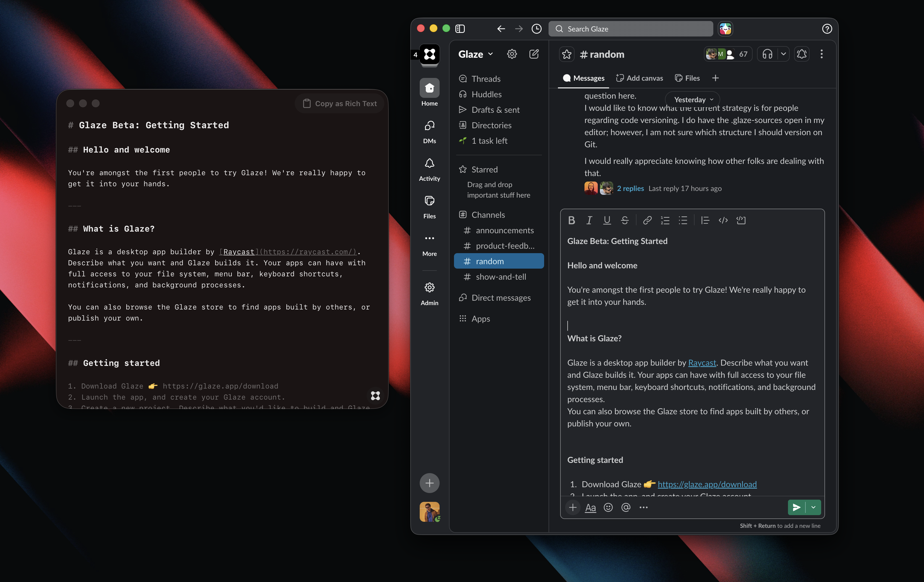The image size is (924, 582).
Task: Click the ordered list icon
Action: pyautogui.click(x=665, y=220)
